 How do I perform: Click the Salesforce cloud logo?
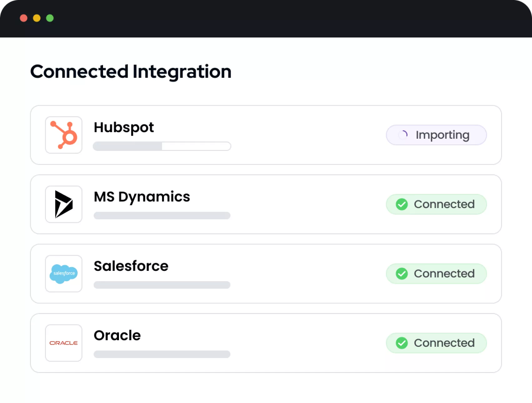[64, 274]
